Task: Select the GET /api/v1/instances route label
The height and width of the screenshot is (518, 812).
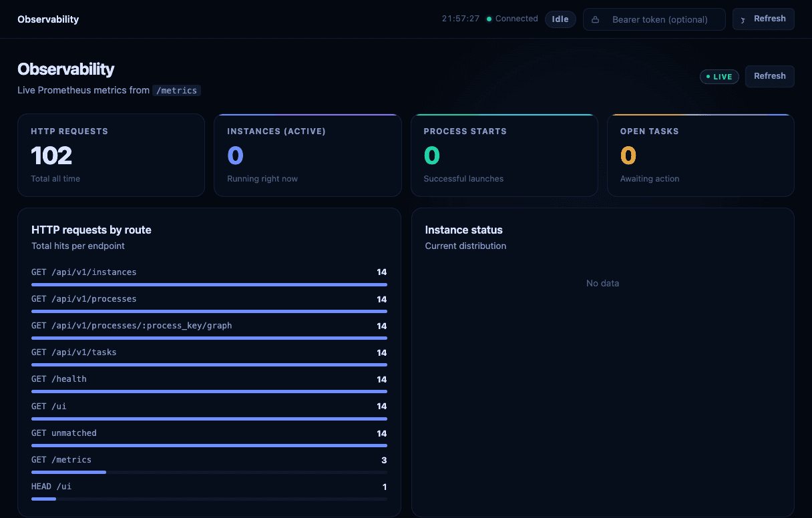Action: tap(84, 272)
